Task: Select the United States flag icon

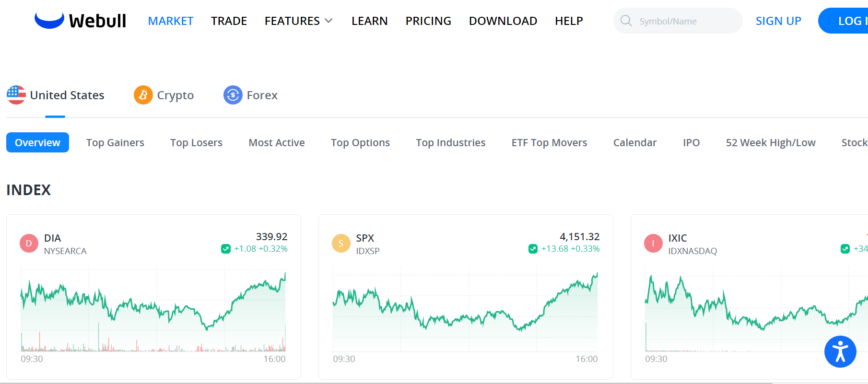Action: click(16, 95)
